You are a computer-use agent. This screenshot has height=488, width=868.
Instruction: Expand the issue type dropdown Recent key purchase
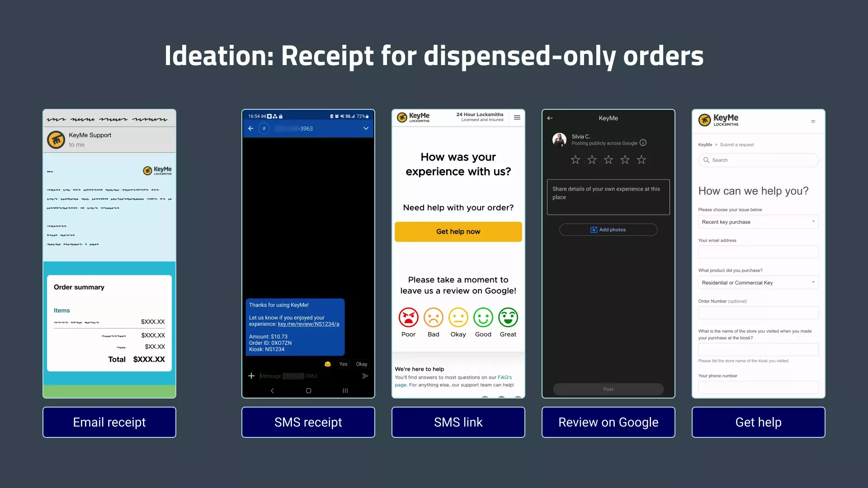812,222
